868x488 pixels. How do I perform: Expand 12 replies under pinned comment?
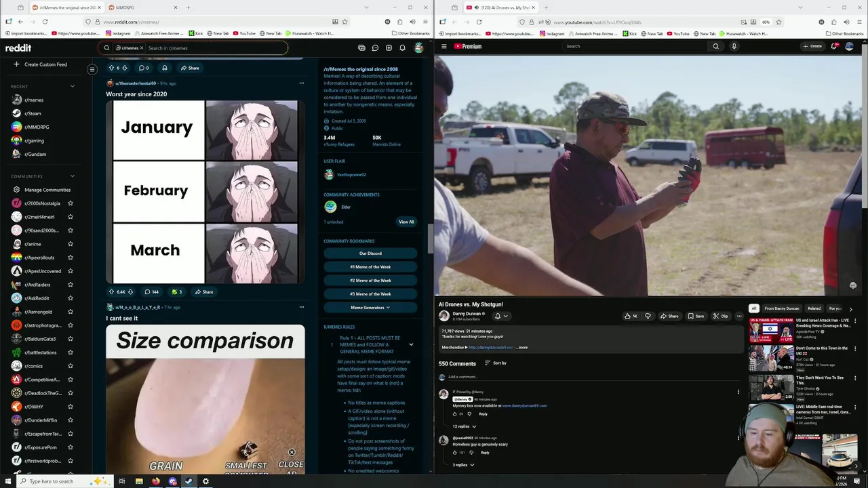pos(465,426)
